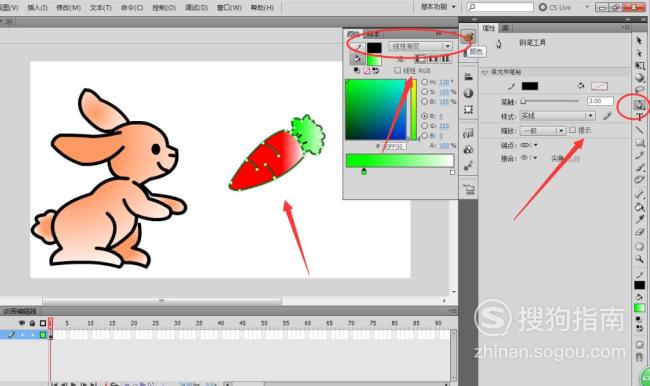Select the Rectangle tool
This screenshot has height=386, width=650.
(x=639, y=143)
